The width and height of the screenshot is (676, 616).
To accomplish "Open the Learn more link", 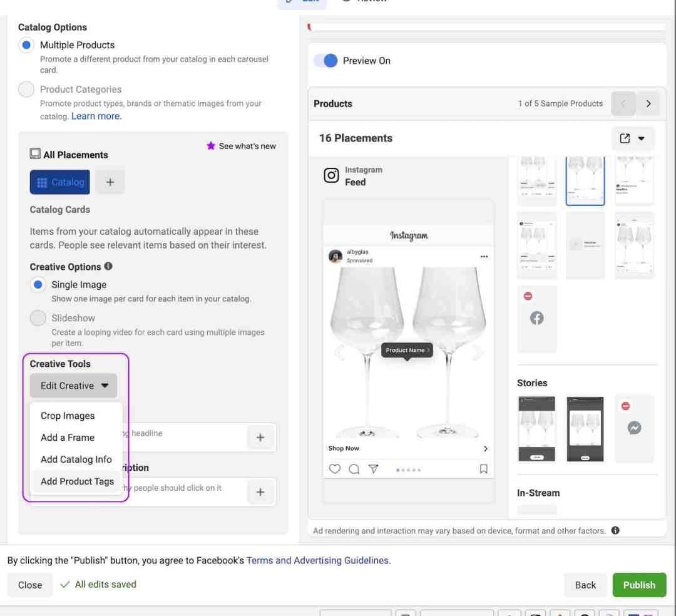I will coord(96,116).
